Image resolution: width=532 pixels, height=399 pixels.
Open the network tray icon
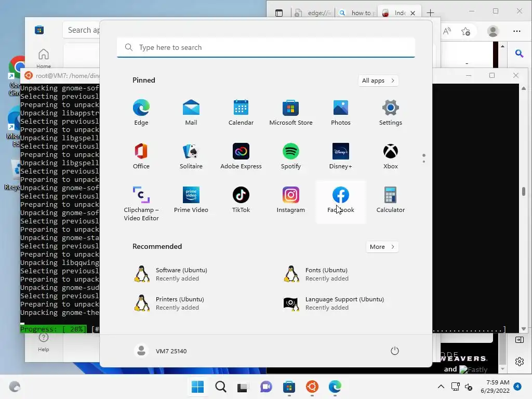pyautogui.click(x=455, y=387)
